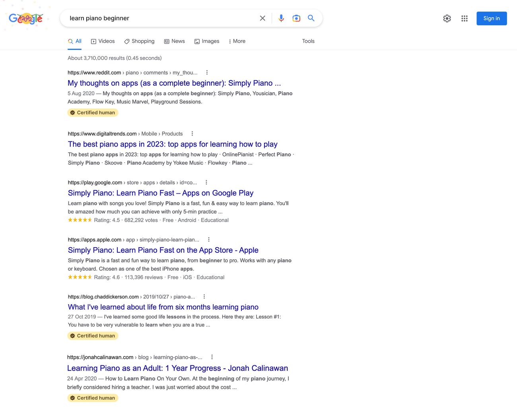Open the three-dot menu on the Reddit result
Screen dimensions: 517x420
pyautogui.click(x=207, y=72)
